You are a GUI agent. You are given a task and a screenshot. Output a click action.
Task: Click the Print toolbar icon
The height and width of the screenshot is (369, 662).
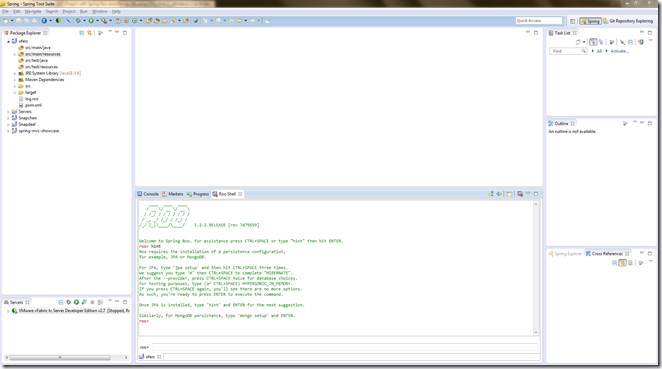(35, 21)
